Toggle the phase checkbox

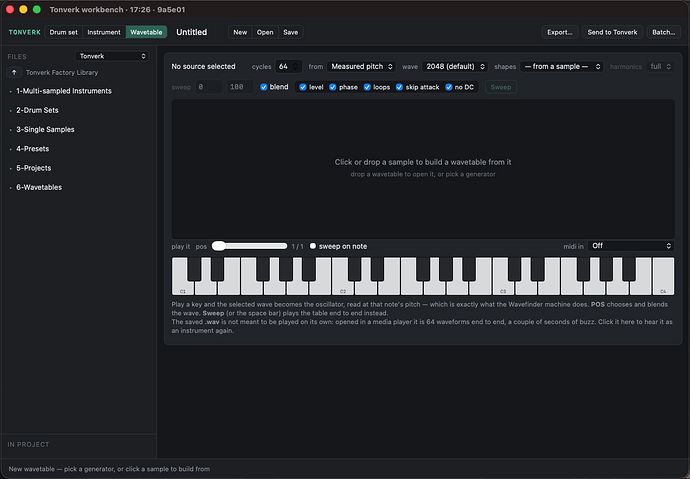pyautogui.click(x=333, y=87)
